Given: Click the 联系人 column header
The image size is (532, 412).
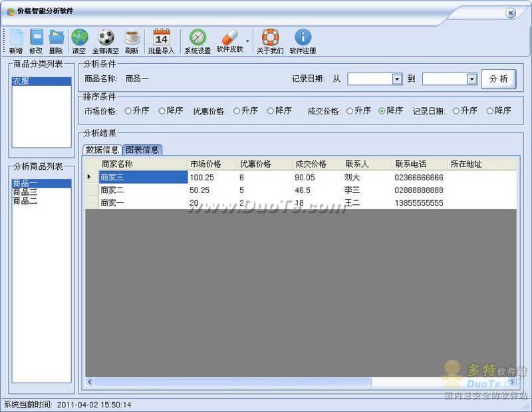Looking at the screenshot, I should pos(367,164).
